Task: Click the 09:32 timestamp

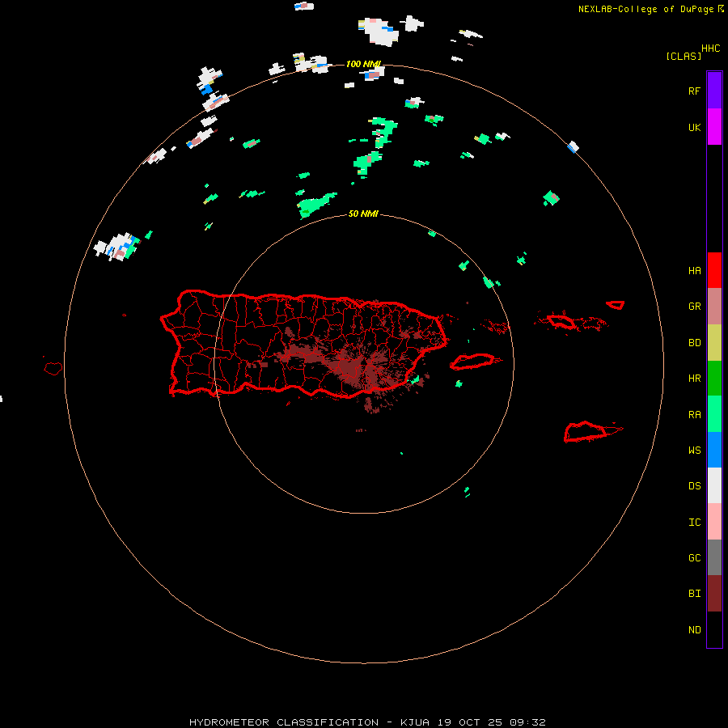Action: click(527, 722)
